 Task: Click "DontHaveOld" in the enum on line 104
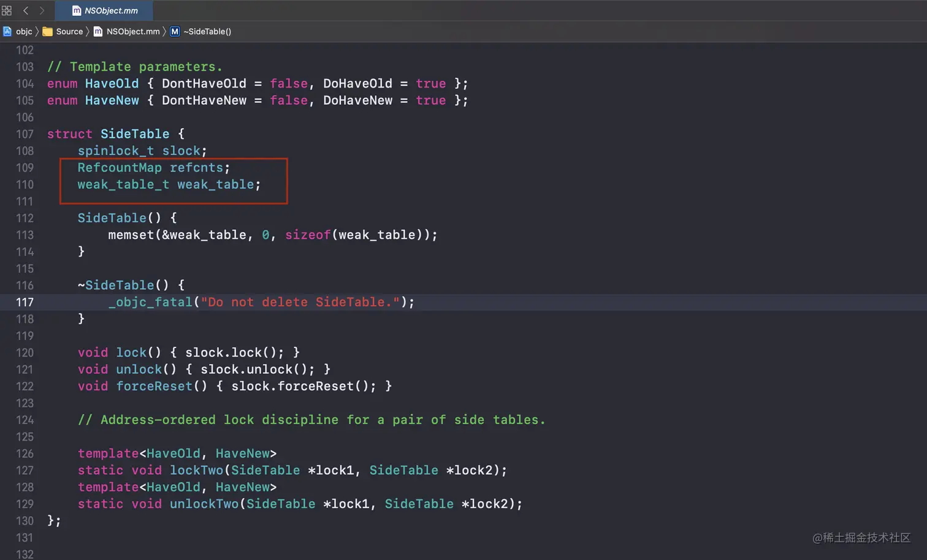tap(204, 83)
